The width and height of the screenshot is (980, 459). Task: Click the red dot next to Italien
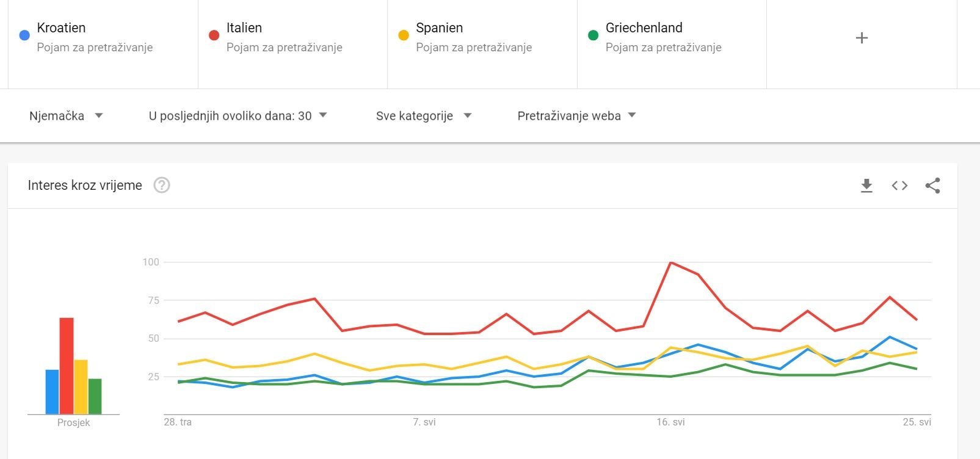coord(214,35)
